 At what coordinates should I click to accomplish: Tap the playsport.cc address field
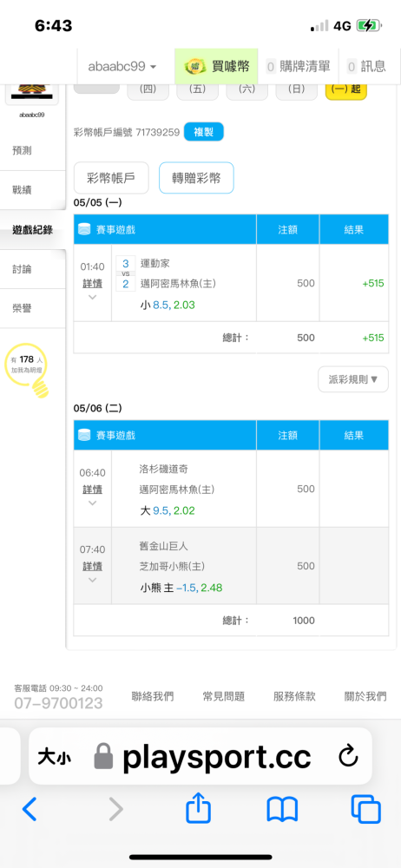pyautogui.click(x=200, y=756)
